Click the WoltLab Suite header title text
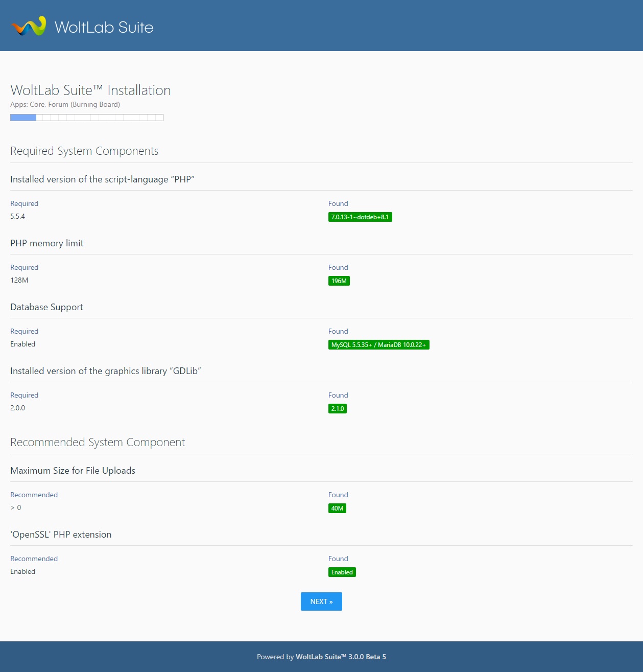 pos(104,27)
